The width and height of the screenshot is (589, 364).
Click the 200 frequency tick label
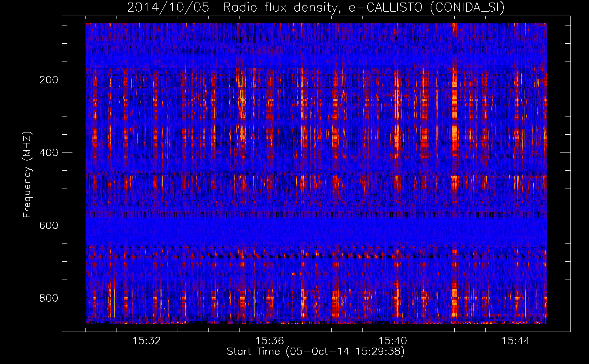tap(49, 80)
